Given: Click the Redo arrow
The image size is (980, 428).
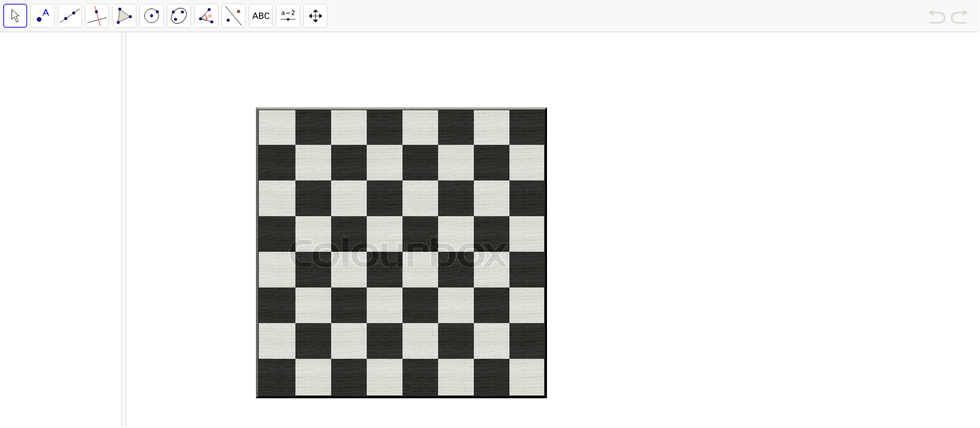Looking at the screenshot, I should [959, 16].
